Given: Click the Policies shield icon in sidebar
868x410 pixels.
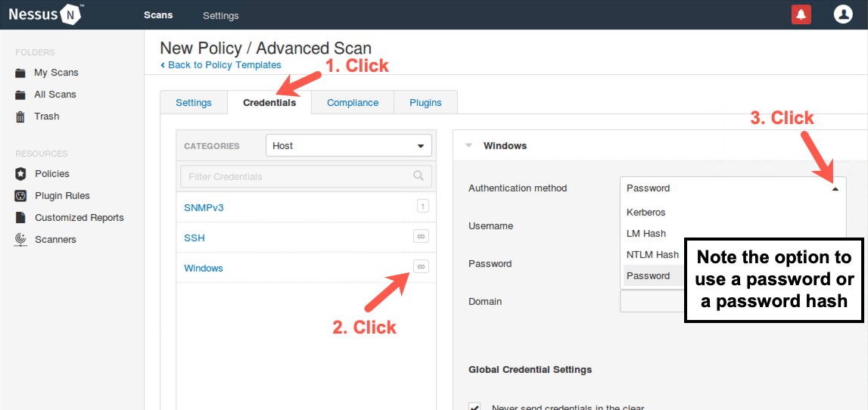Looking at the screenshot, I should point(20,174).
